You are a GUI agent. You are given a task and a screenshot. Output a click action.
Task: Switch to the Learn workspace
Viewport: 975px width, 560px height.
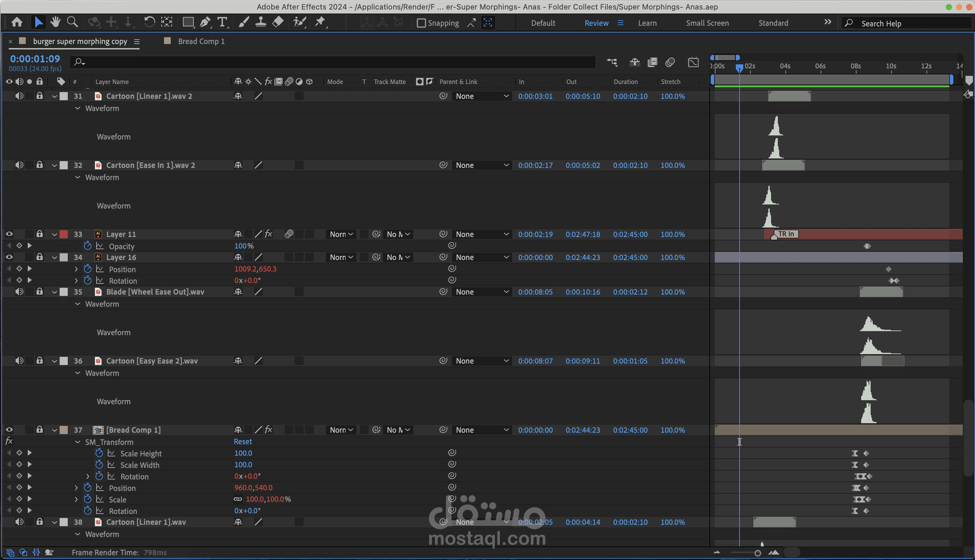click(647, 23)
